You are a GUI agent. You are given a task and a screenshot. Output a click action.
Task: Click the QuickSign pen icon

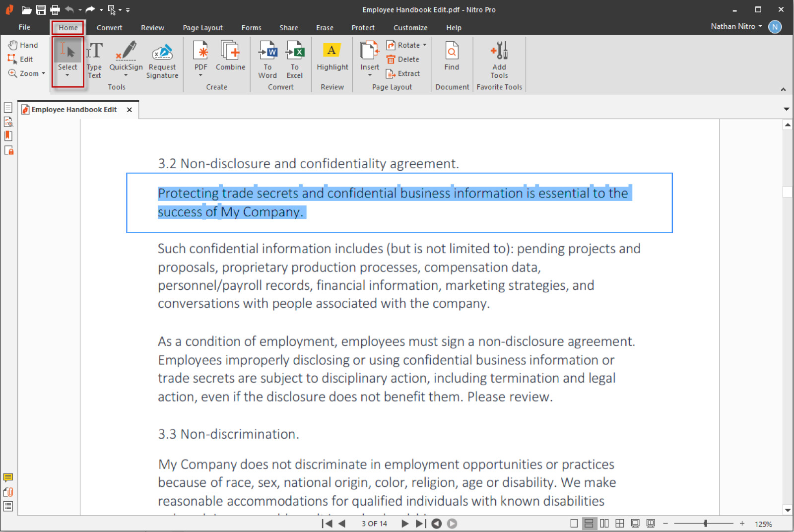click(126, 51)
